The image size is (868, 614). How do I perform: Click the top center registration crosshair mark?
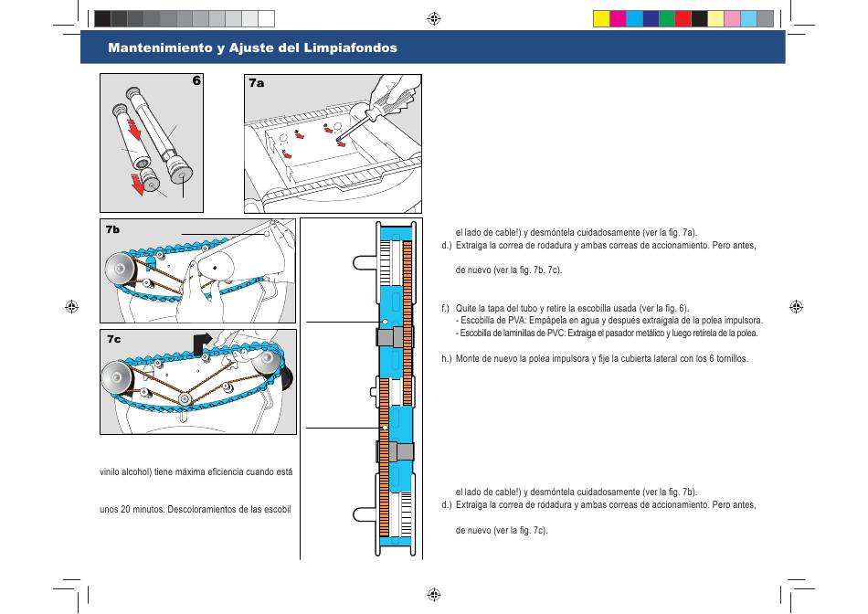[434, 18]
